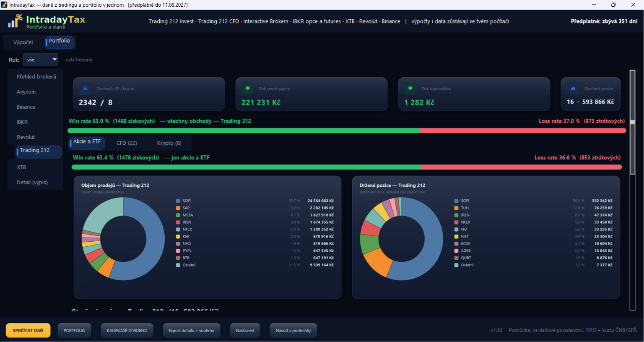Open the Rok year dropdown
The width and height of the screenshot is (644, 342).
[x=40, y=60]
